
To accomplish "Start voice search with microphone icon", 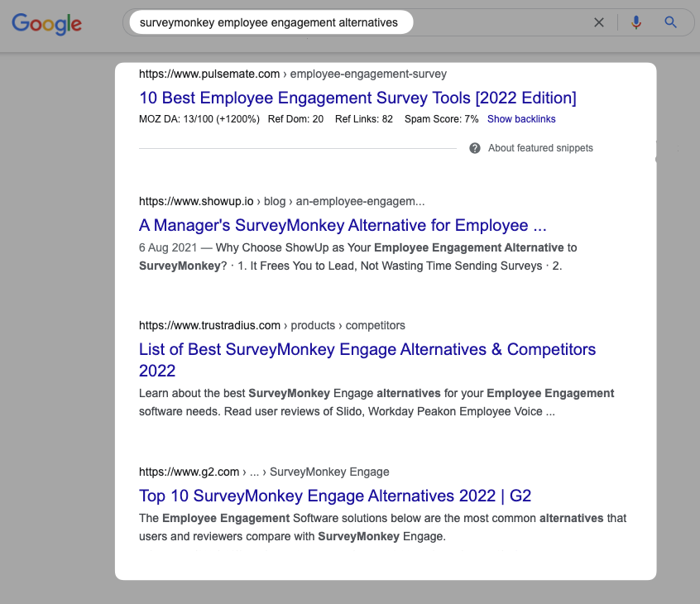I will tap(636, 22).
